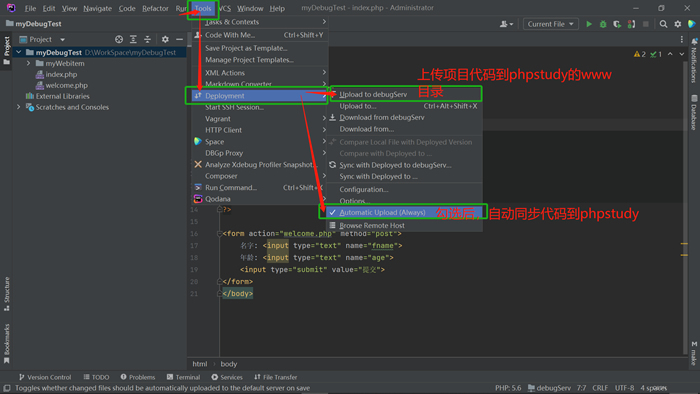Open the Terminal tool window

[x=183, y=377]
